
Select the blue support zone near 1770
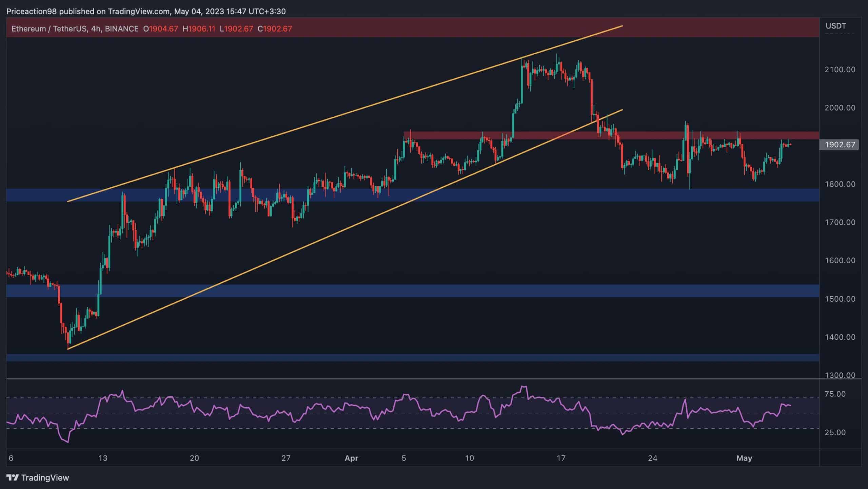coord(413,195)
